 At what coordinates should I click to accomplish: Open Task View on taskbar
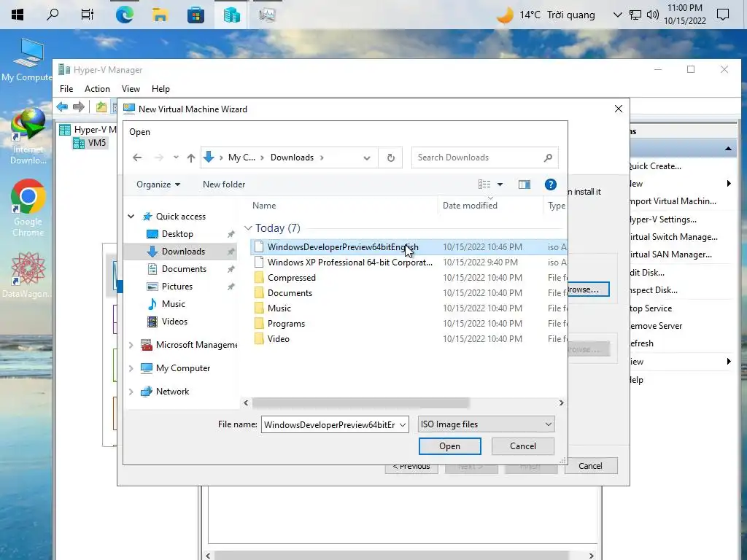click(88, 15)
